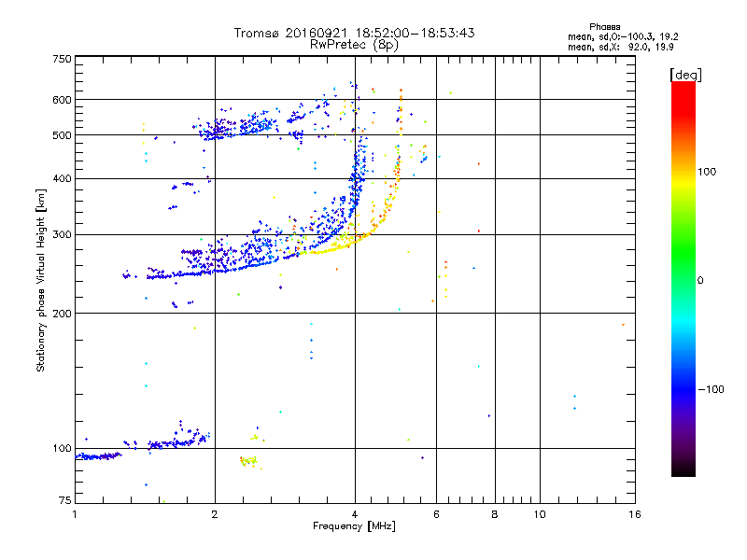Click the title "Tromsø 20160921 18:52:00-18:53:43"

[354, 33]
